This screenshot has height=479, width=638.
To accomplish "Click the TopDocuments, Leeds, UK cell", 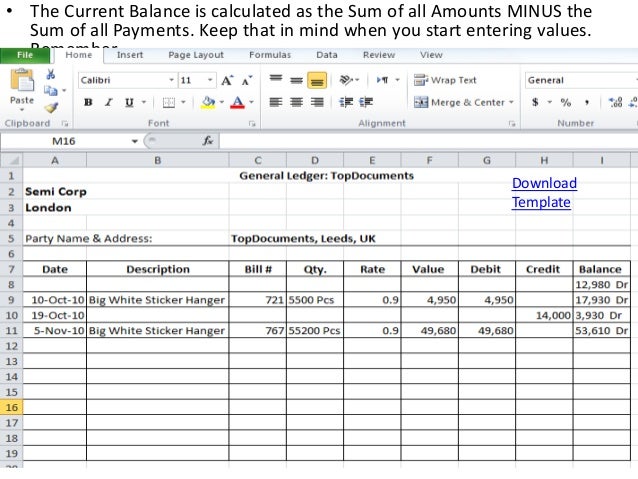I will [303, 238].
